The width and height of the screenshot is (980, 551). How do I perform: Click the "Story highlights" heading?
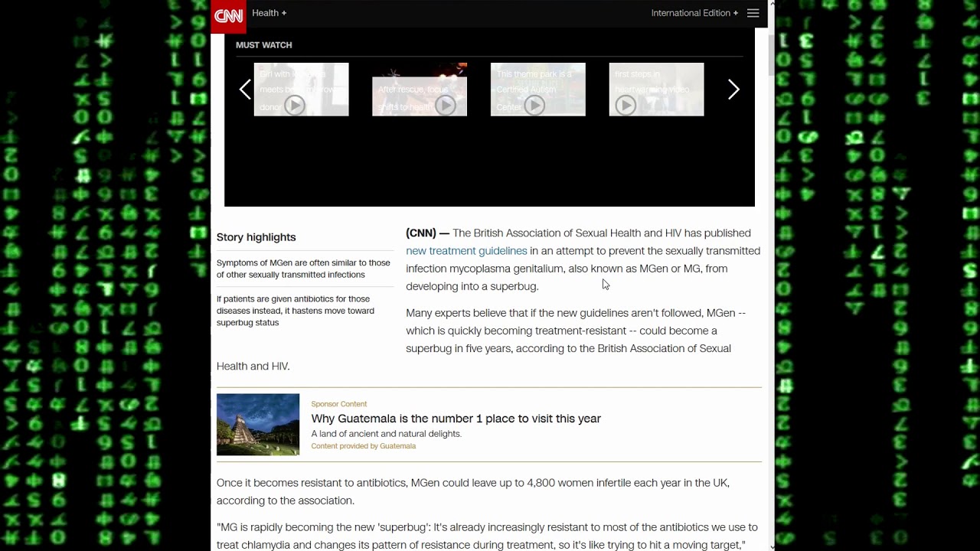click(256, 237)
